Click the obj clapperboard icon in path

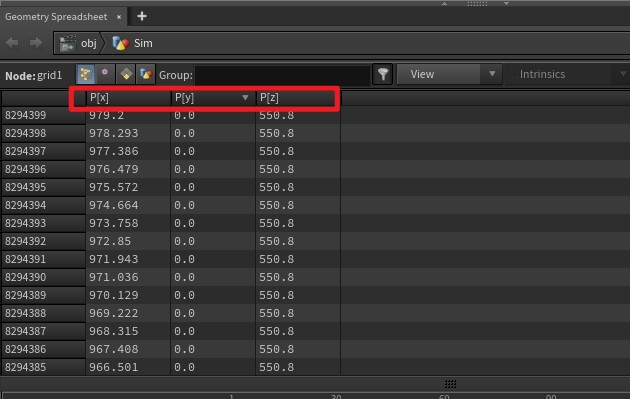[68, 43]
